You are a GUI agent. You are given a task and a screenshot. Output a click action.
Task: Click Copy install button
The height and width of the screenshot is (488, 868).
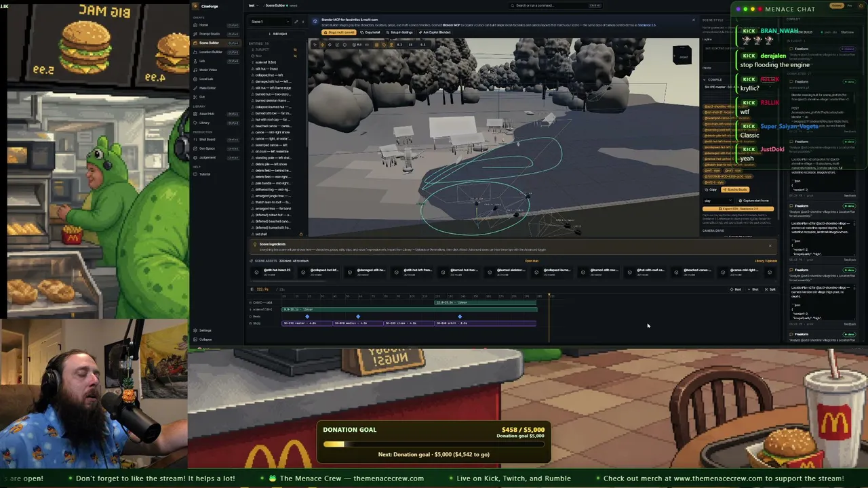click(370, 33)
